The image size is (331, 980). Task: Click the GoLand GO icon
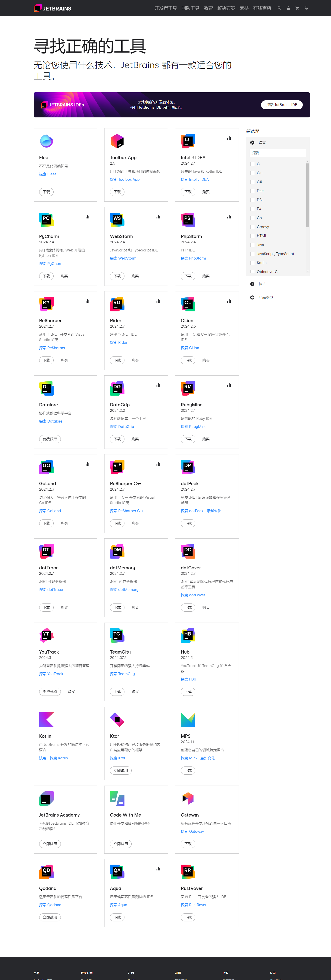pyautogui.click(x=46, y=467)
